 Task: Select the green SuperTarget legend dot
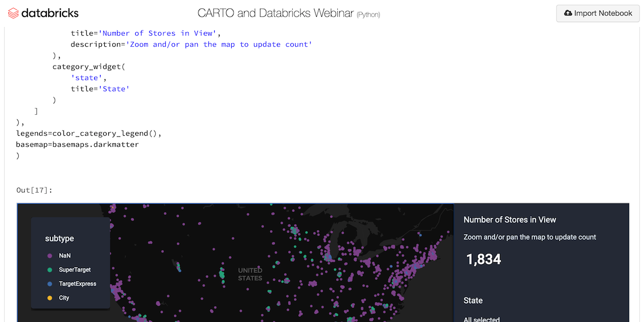pyautogui.click(x=49, y=270)
